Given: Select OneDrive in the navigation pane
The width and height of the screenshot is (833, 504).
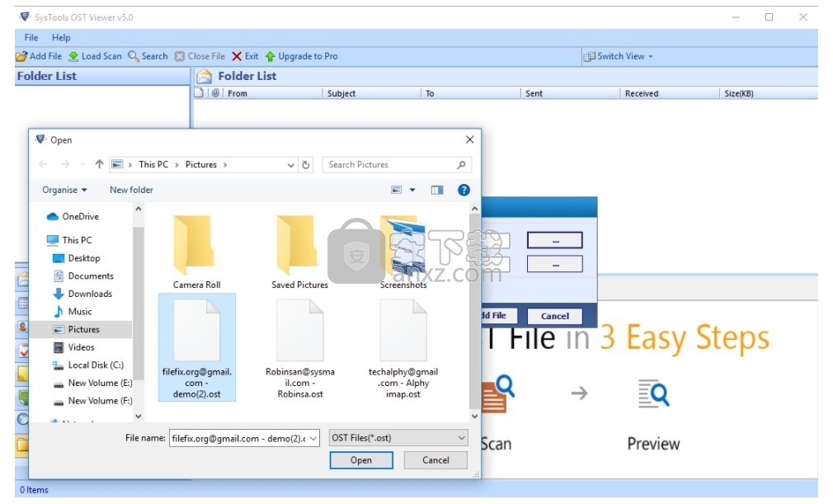Looking at the screenshot, I should 73,217.
